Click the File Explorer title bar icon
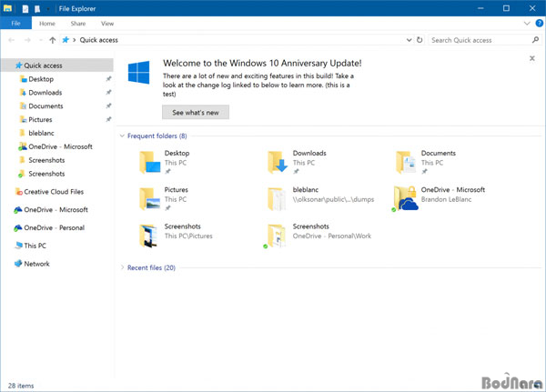The width and height of the screenshot is (546, 392). coord(7,8)
